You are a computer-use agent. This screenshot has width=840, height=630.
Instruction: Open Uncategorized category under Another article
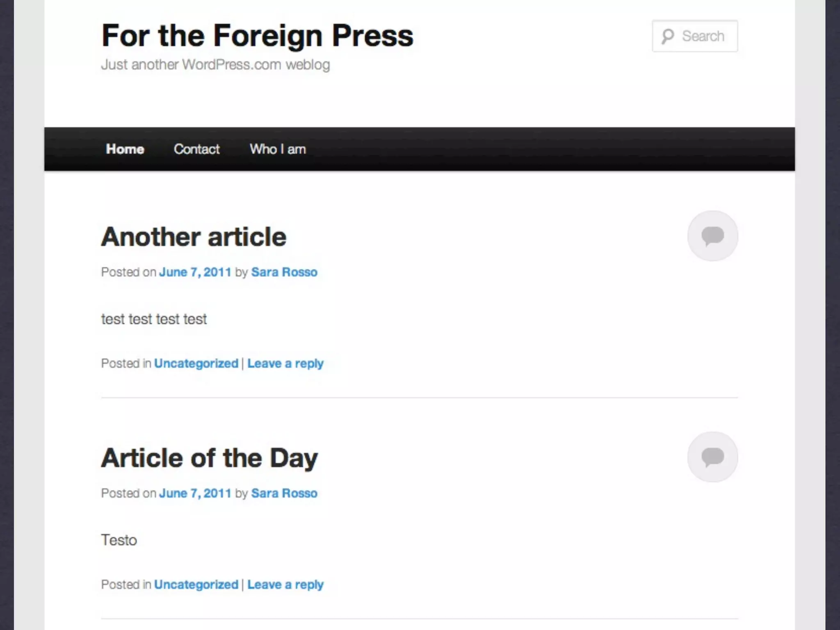pyautogui.click(x=196, y=363)
